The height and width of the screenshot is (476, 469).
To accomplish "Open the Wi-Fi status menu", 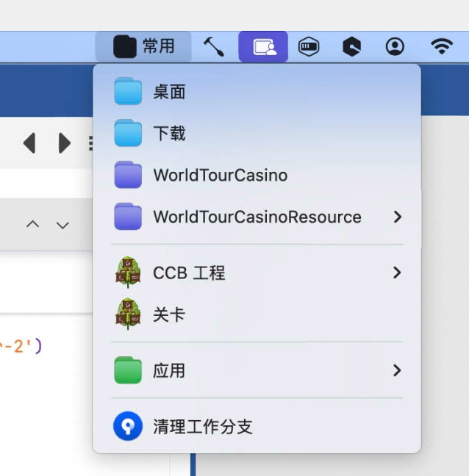I will click(x=441, y=47).
